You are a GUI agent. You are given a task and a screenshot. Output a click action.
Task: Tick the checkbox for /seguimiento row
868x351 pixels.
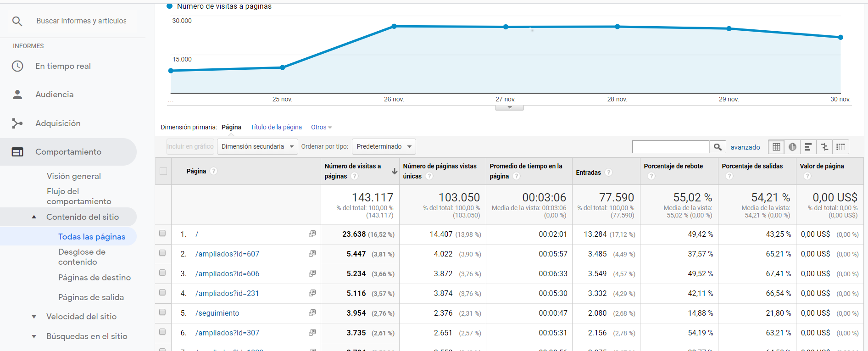162,312
